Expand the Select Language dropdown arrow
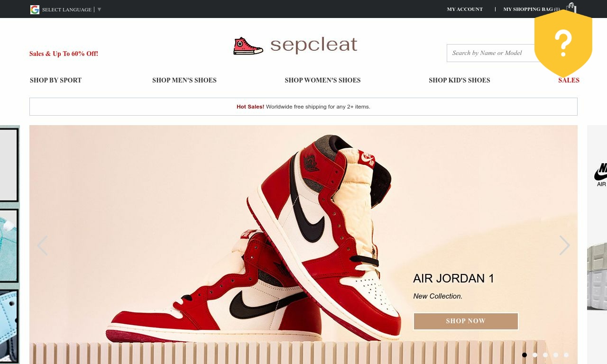The height and width of the screenshot is (364, 607). (99, 9)
